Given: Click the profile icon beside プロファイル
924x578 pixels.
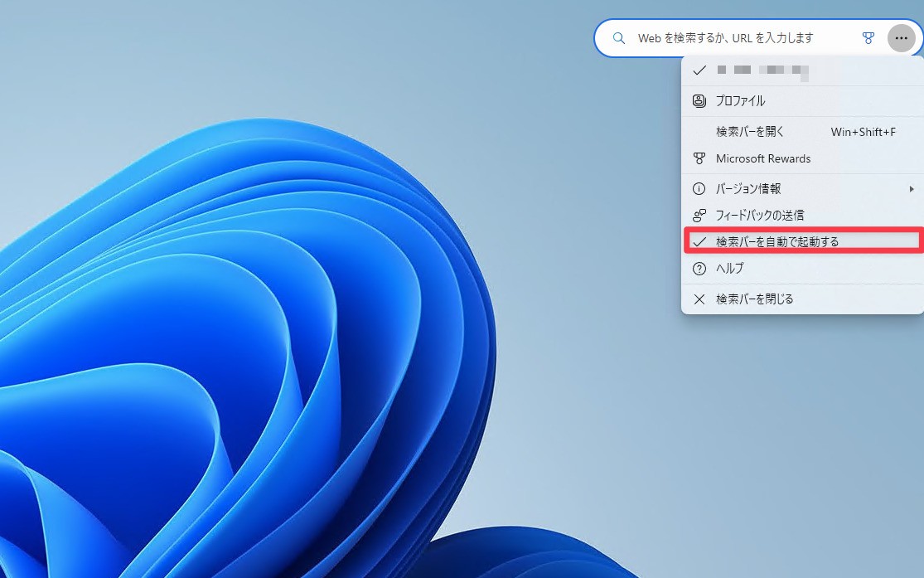Looking at the screenshot, I should pos(699,101).
